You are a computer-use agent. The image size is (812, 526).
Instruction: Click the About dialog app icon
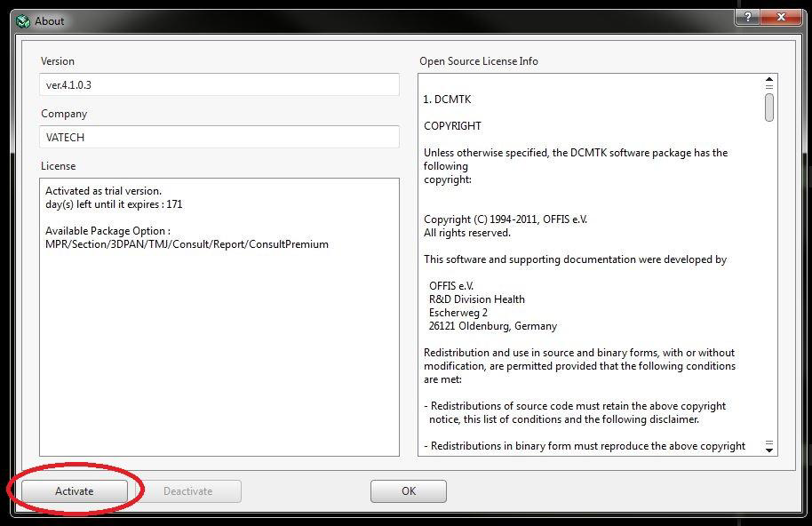(23, 21)
